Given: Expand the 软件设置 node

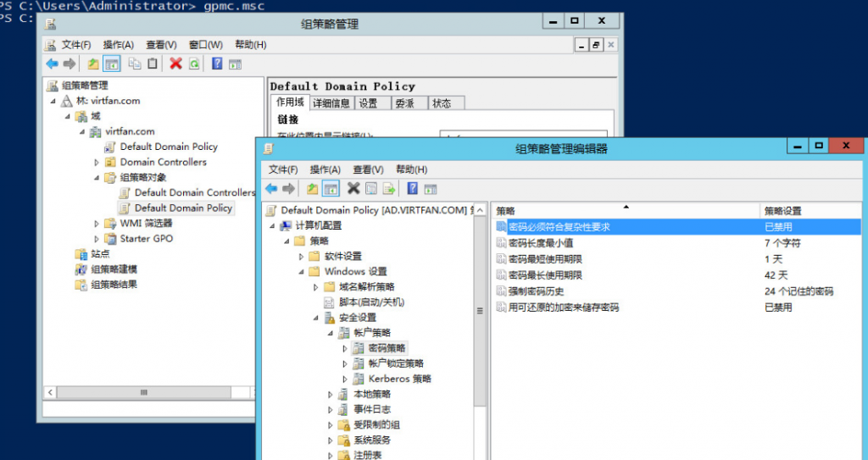Looking at the screenshot, I should point(301,257).
